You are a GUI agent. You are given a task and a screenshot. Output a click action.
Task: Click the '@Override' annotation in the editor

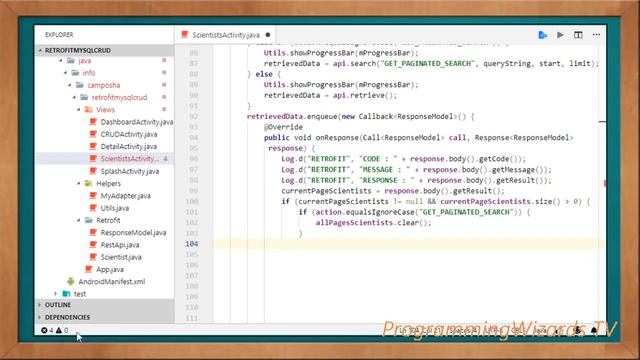click(283, 127)
